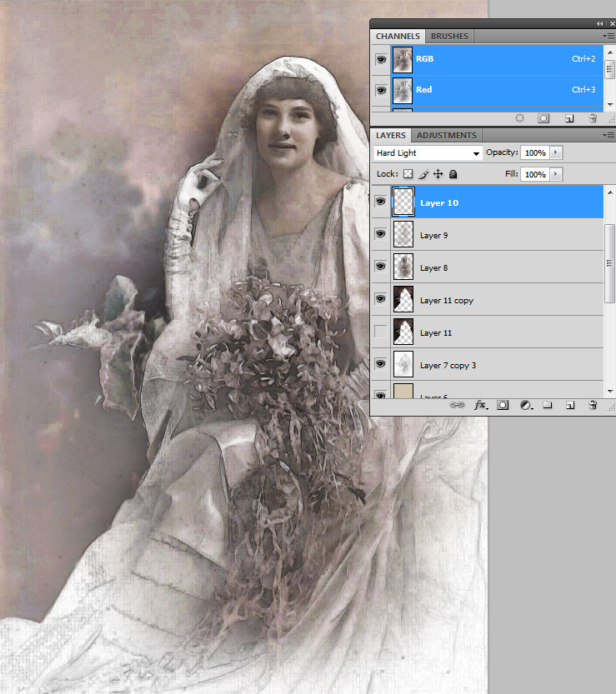Switch to Brushes tab

click(x=449, y=37)
